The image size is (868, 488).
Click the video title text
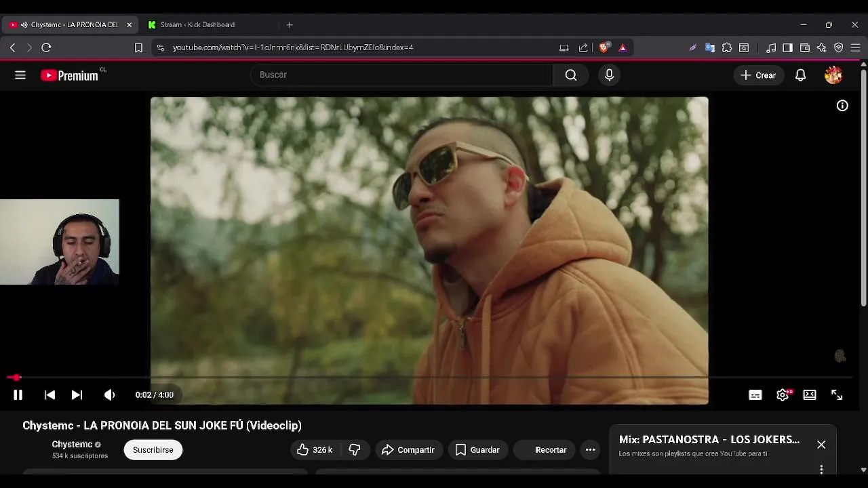pos(162,426)
